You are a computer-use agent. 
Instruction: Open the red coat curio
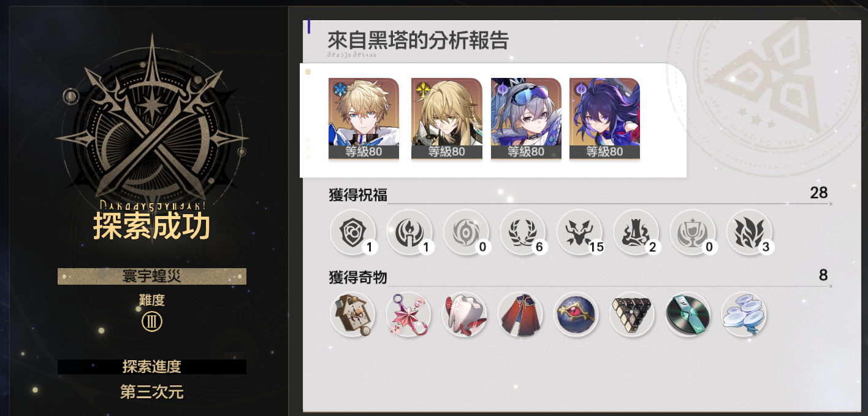pos(520,314)
